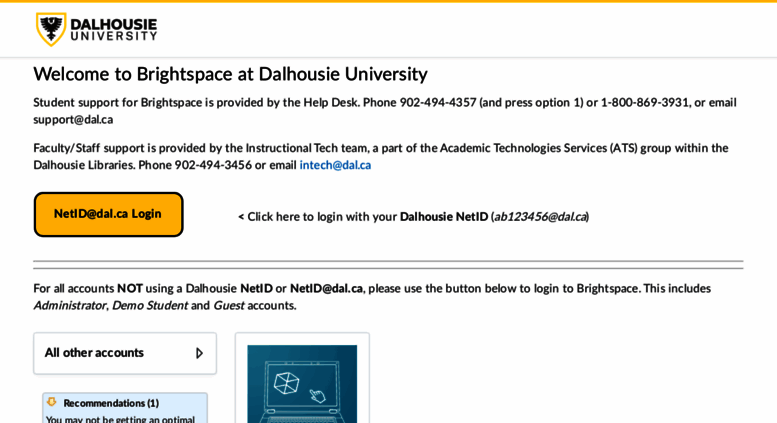
Task: Click the Recommendations warning arrow icon
Action: coord(52,402)
